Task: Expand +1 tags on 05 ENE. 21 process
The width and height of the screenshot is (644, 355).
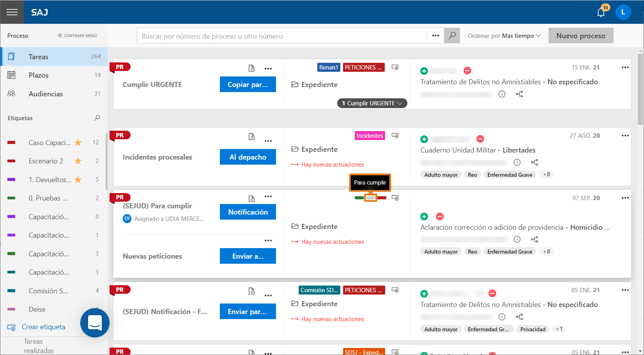Action: 559,329
